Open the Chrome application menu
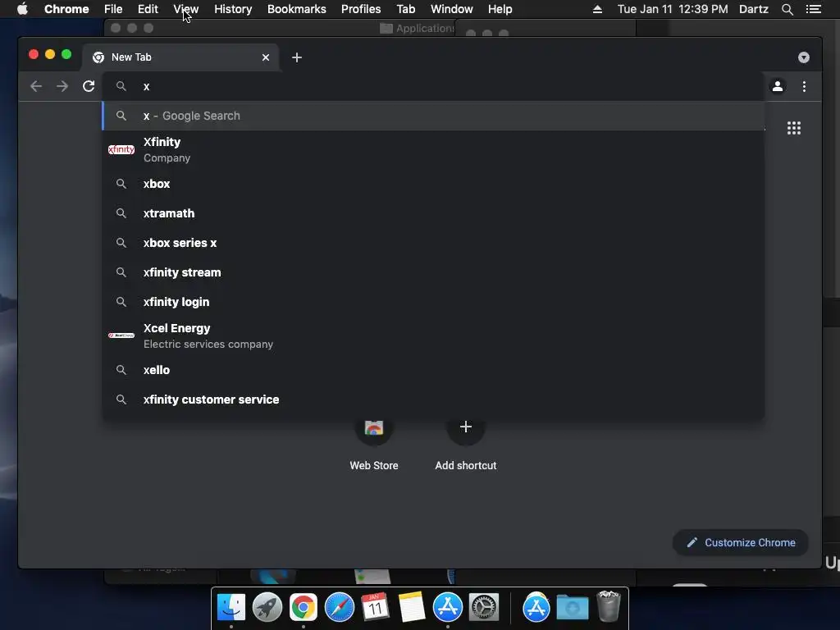This screenshot has height=630, width=840. [x=66, y=9]
